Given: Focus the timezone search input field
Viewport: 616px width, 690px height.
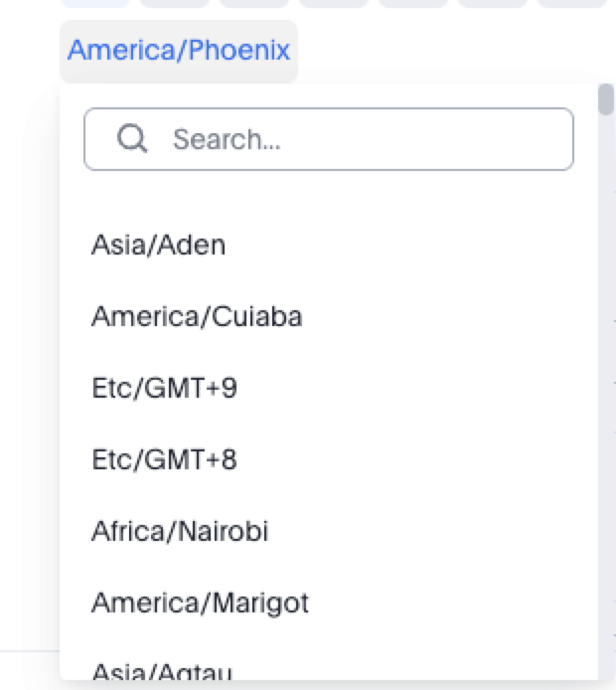Looking at the screenshot, I should pyautogui.click(x=328, y=139).
